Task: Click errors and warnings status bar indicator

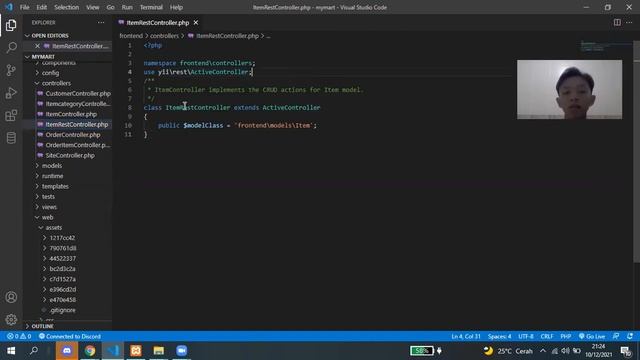Action: coord(19,336)
